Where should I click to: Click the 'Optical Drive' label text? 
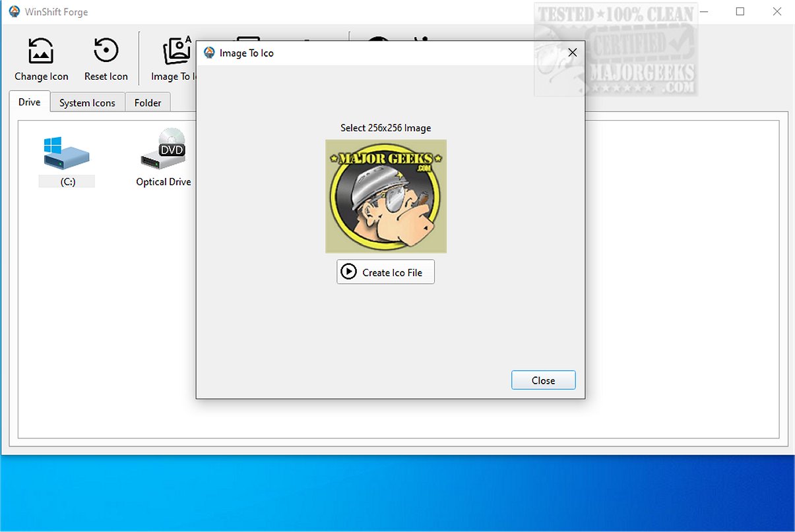[x=164, y=182]
